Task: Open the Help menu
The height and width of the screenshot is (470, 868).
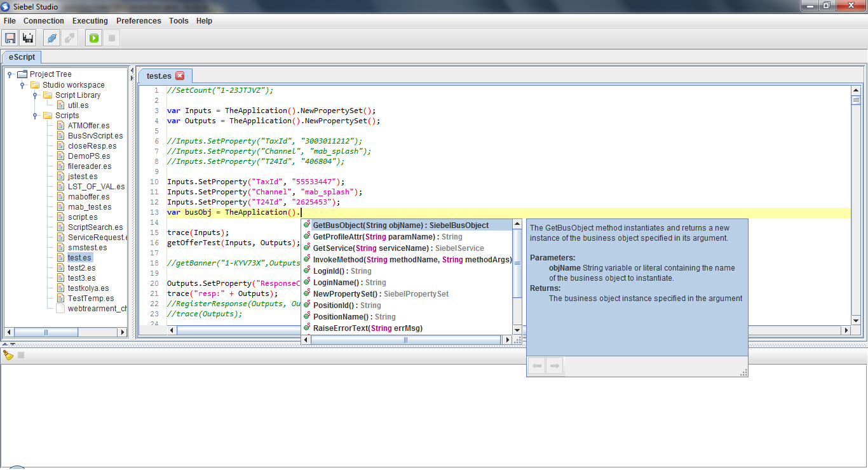Action: pyautogui.click(x=204, y=21)
